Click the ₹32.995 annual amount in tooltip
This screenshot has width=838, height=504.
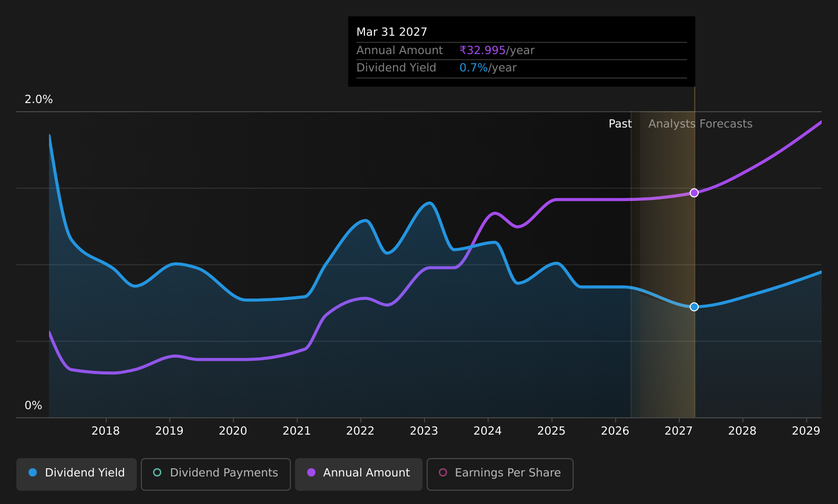pyautogui.click(x=482, y=51)
